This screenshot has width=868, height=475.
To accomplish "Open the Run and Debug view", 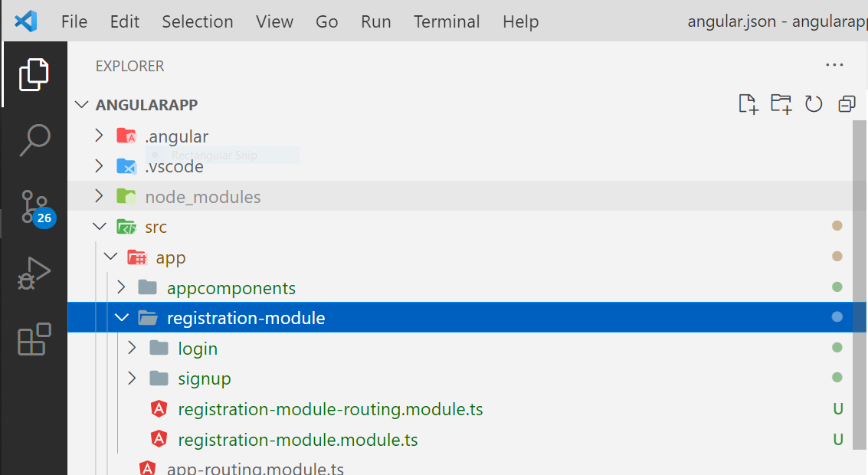I will pos(34,273).
